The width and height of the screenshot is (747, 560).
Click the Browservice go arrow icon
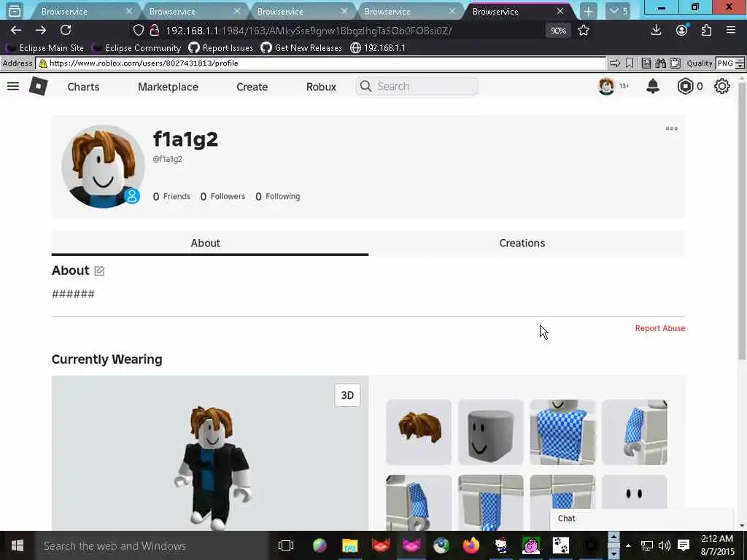(x=615, y=63)
